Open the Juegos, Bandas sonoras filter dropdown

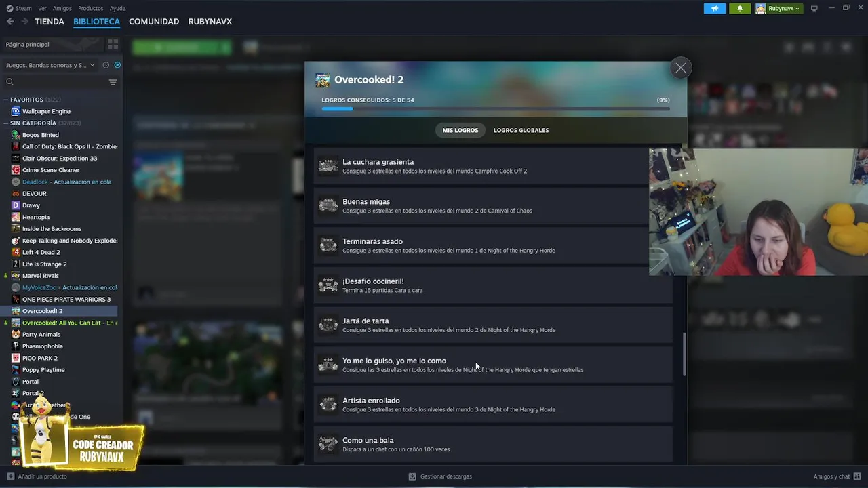click(x=50, y=65)
